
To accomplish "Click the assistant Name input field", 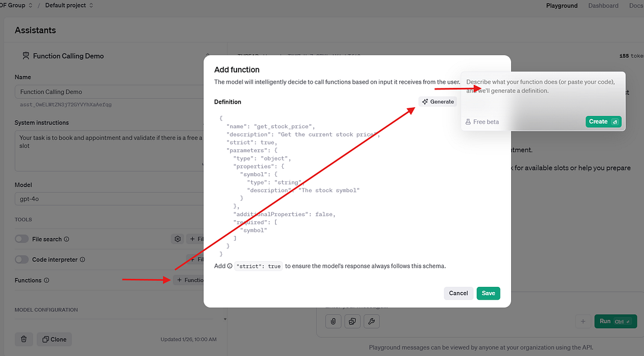I will pyautogui.click(x=109, y=92).
